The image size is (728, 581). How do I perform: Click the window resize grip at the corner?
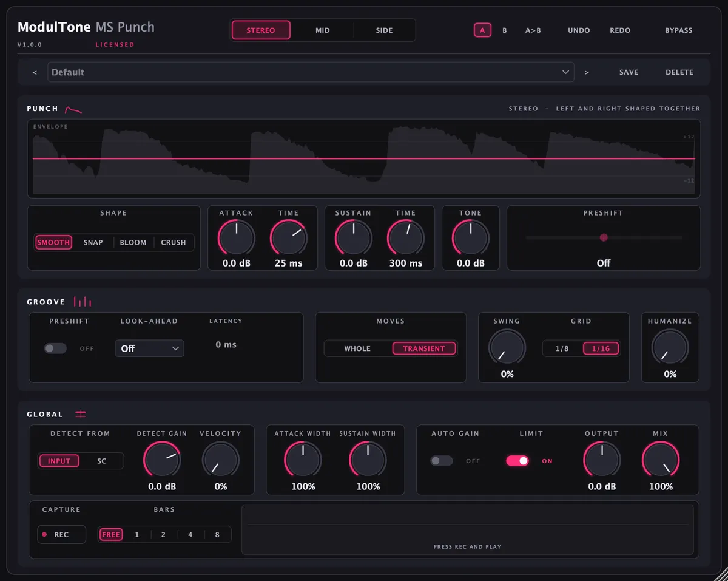(x=720, y=573)
